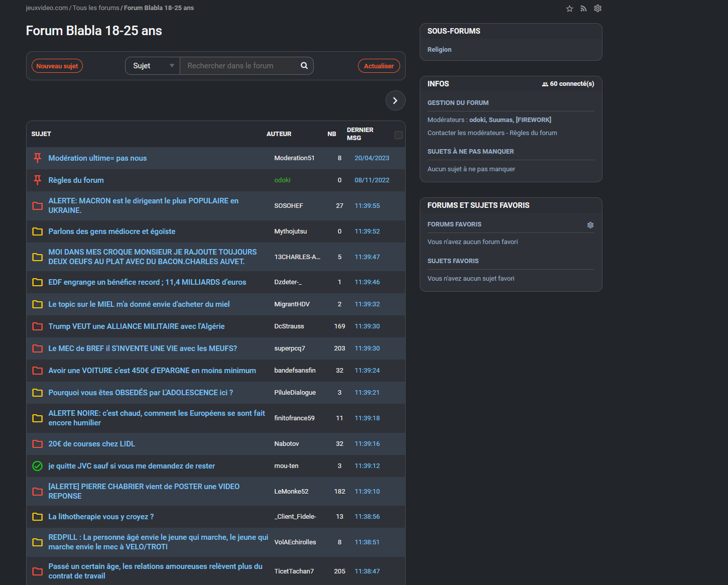Click red folder icon for 20€ de courses LIDL
The image size is (728, 585).
click(37, 444)
